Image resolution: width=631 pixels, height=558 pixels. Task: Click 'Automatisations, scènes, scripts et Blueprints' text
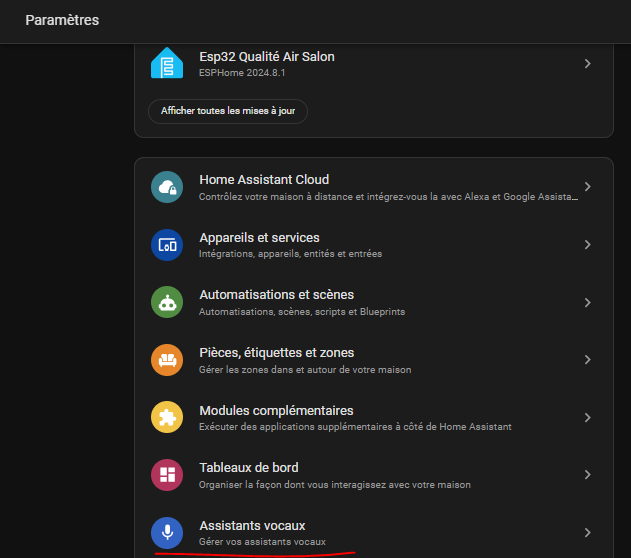pos(302,312)
